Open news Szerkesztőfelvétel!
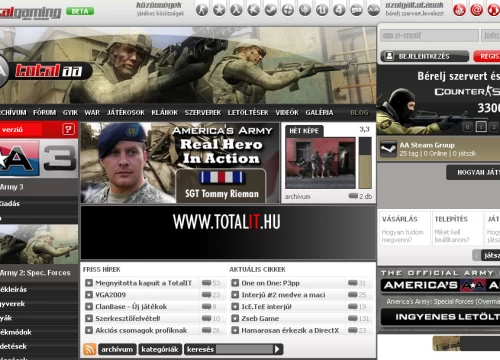500x360 pixels. point(128,318)
